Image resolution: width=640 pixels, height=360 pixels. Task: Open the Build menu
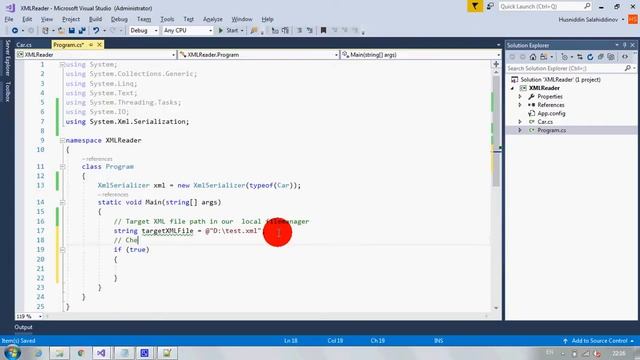point(95,19)
